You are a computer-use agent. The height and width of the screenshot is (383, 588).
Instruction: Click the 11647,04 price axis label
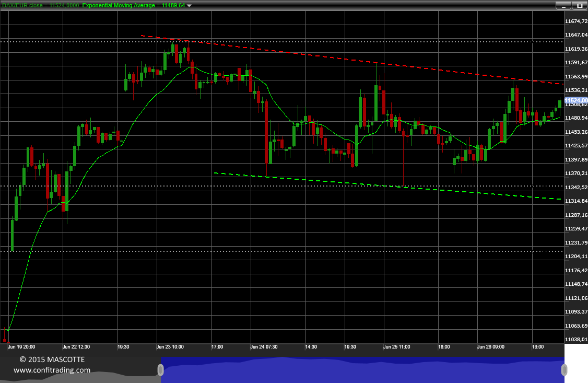[576, 35]
